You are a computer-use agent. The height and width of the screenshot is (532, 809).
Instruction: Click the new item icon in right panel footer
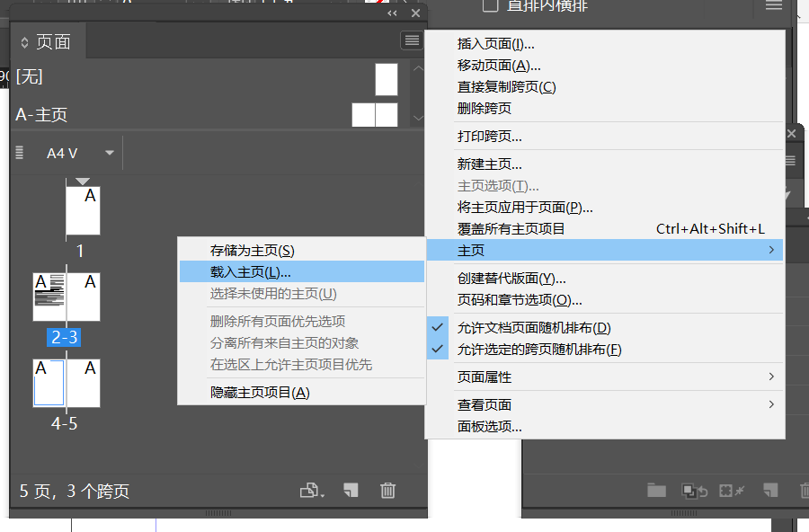[x=769, y=491]
